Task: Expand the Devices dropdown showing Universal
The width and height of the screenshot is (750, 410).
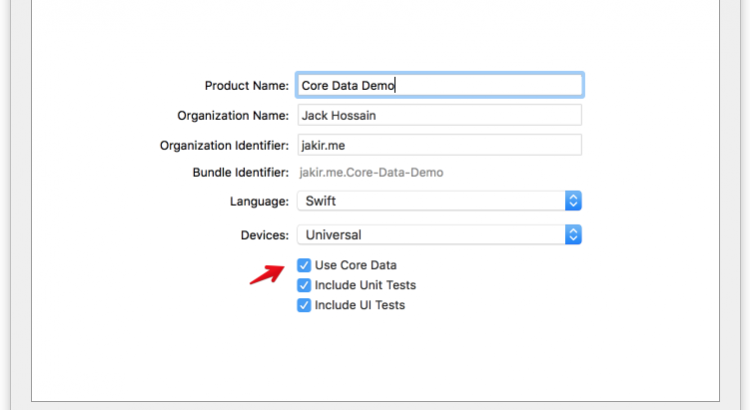Action: [430, 235]
